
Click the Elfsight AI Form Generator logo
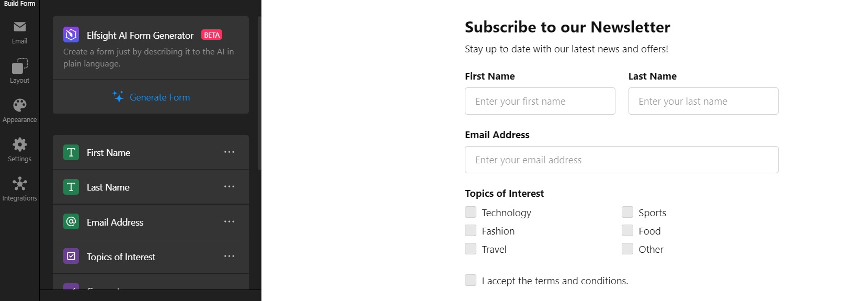click(71, 35)
